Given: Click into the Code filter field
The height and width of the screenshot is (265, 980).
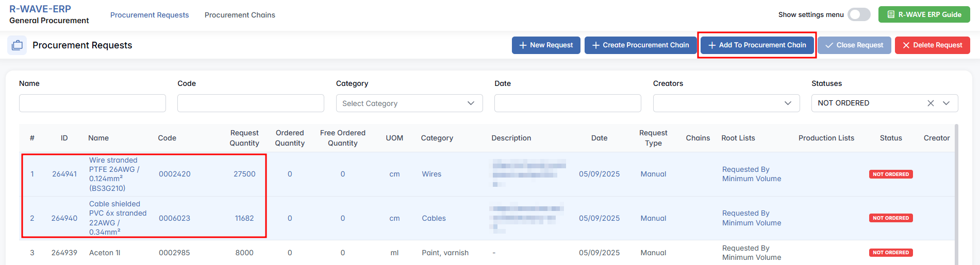Looking at the screenshot, I should (x=251, y=103).
